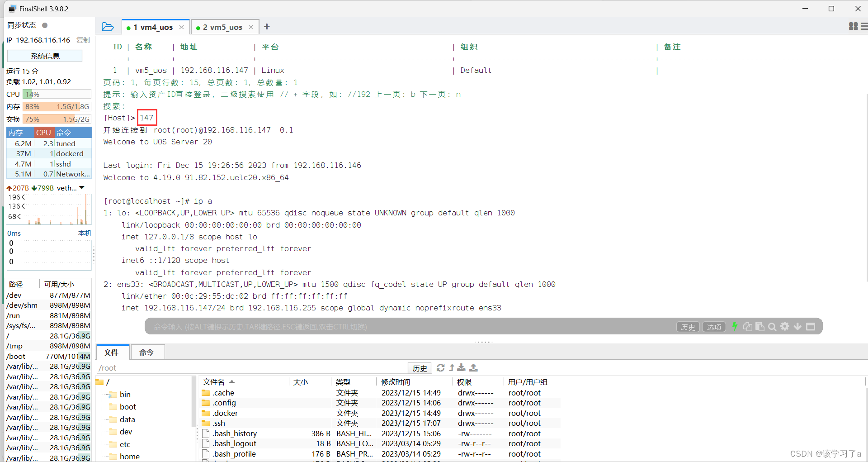The height and width of the screenshot is (462, 868).
Task: Sort files by 权限 column header
Action: tap(478, 382)
